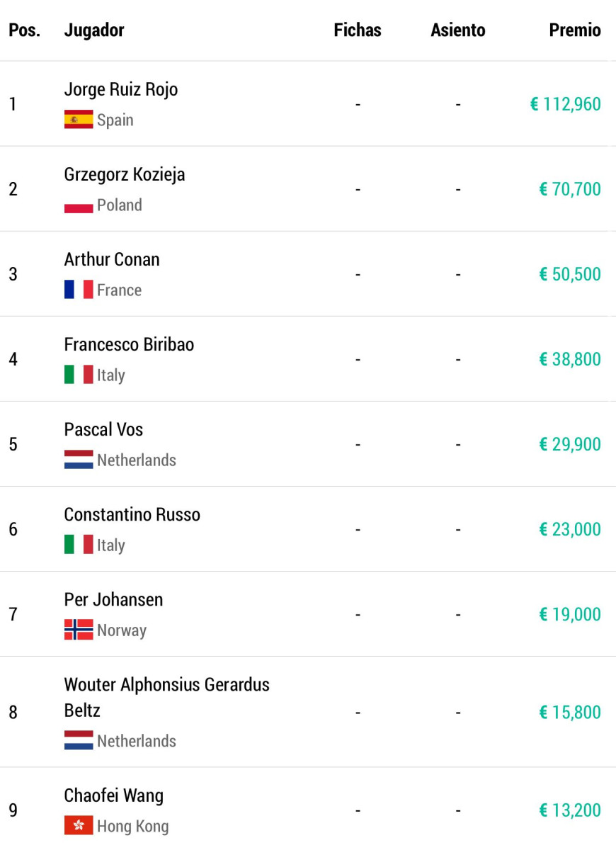Sort by the Jugador column header
The width and height of the screenshot is (616, 850).
pos(94,30)
